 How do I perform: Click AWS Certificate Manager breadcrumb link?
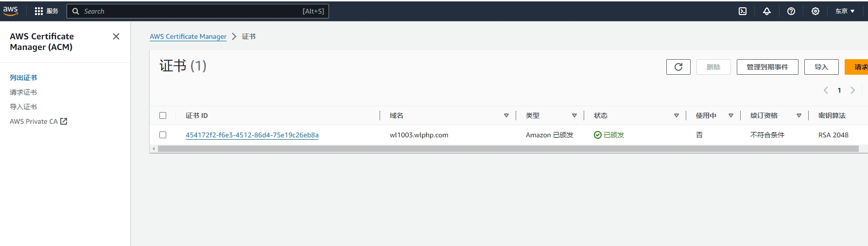tap(188, 36)
